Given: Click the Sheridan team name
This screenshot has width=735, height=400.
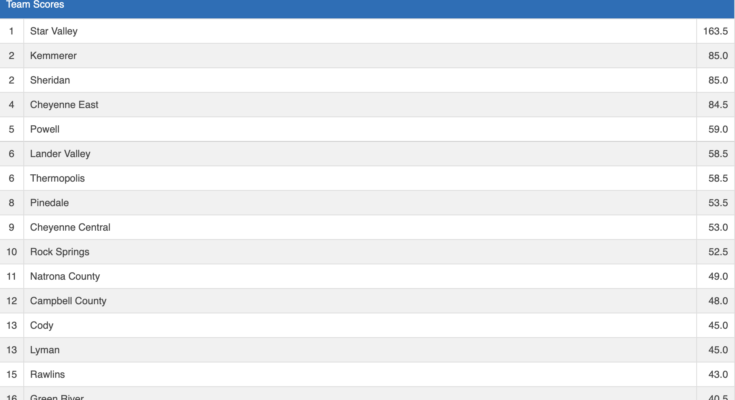Looking at the screenshot, I should (x=50, y=80).
